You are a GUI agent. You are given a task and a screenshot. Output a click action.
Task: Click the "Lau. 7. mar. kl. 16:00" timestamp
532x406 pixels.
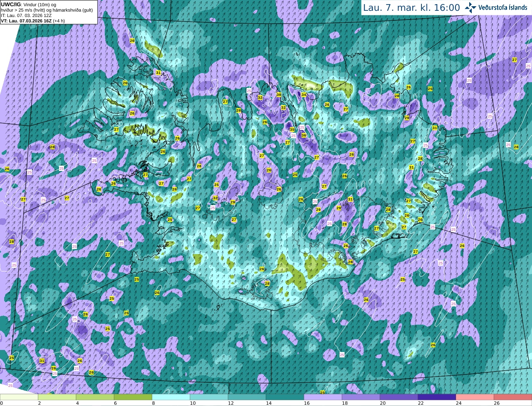coord(411,7)
